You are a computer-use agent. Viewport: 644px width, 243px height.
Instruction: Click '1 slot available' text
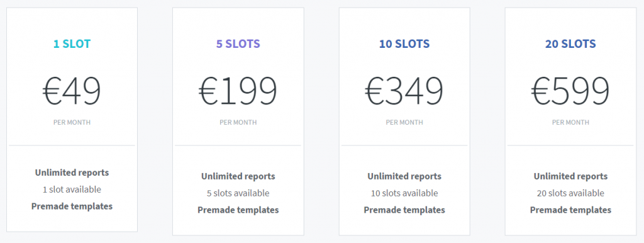(x=72, y=189)
